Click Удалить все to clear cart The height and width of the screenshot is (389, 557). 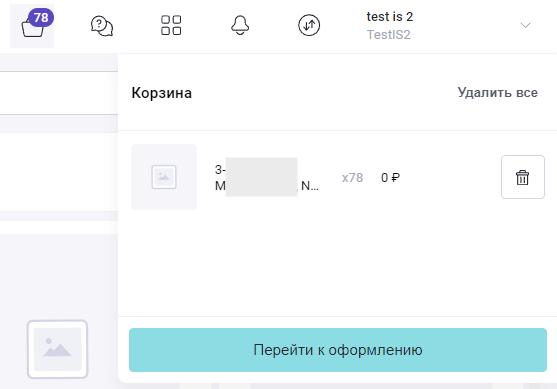(497, 93)
